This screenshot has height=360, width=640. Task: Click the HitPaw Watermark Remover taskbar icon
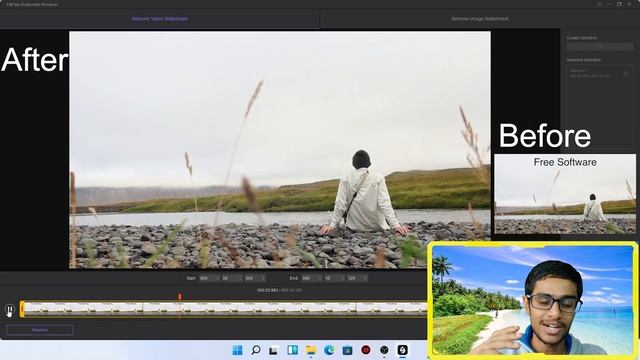coord(402,350)
